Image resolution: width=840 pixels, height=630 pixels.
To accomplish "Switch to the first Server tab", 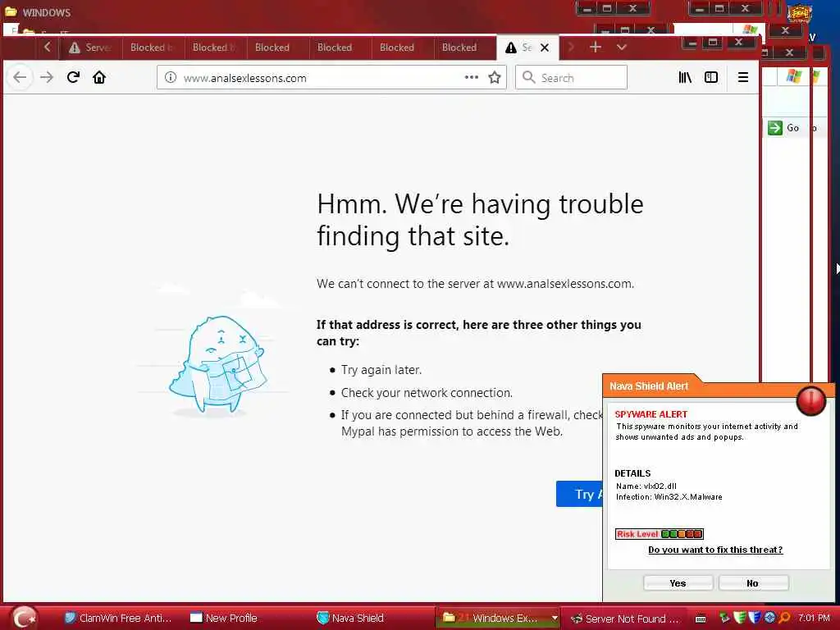I will (x=90, y=48).
